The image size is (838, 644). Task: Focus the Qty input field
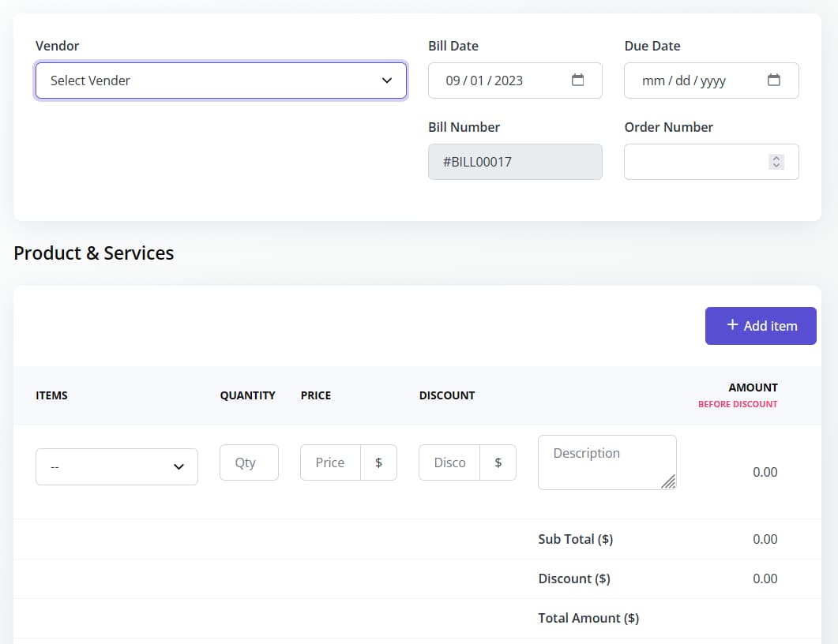(x=249, y=462)
